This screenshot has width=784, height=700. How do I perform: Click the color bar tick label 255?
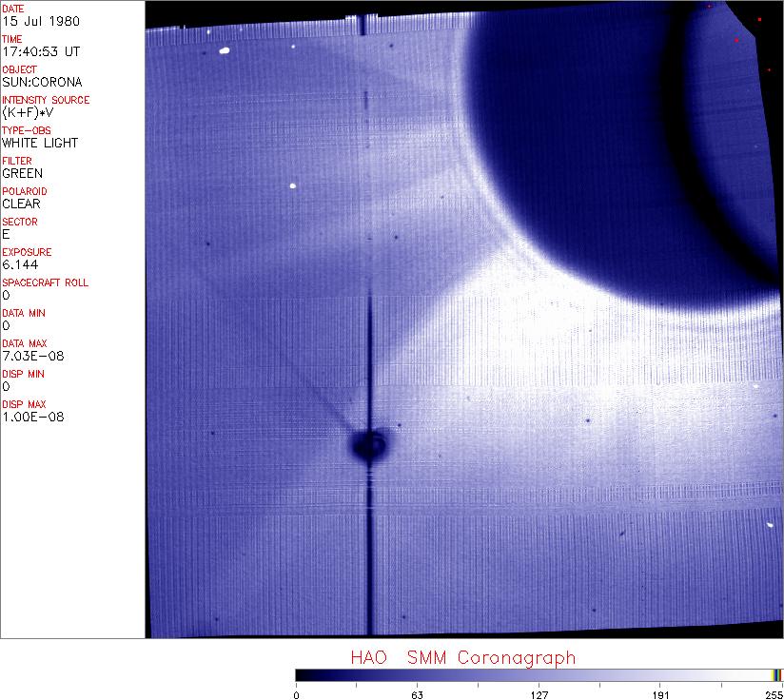coord(774,694)
